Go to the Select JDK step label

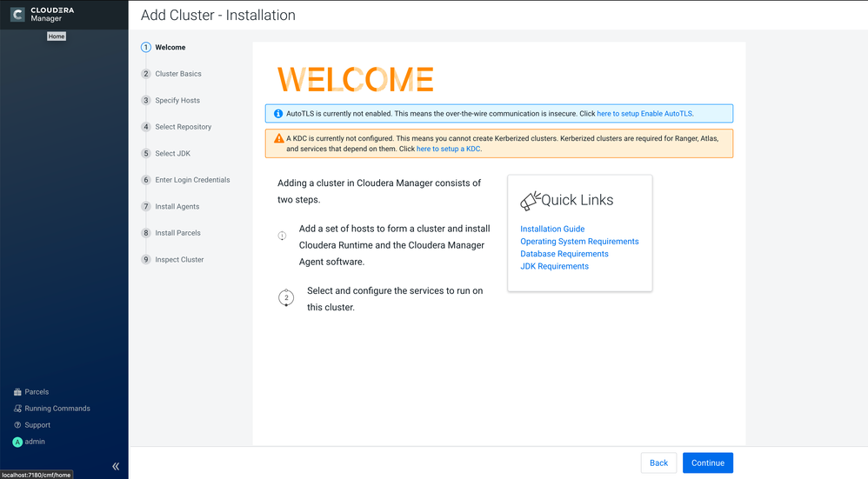click(x=173, y=153)
